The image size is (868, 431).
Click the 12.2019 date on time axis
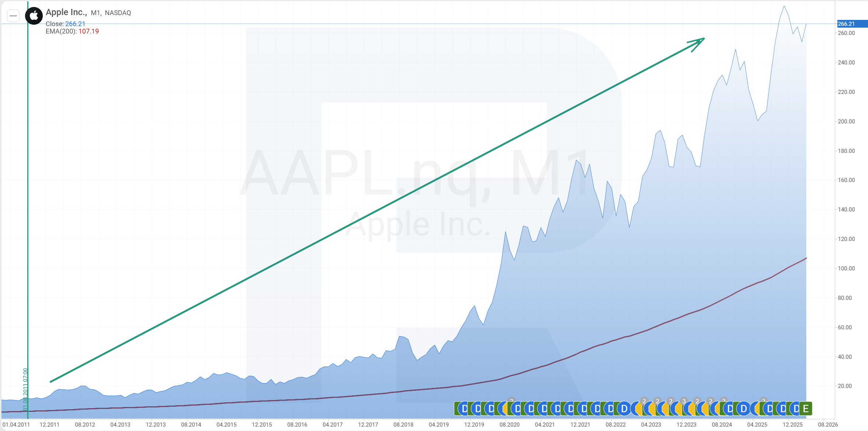[x=474, y=424]
